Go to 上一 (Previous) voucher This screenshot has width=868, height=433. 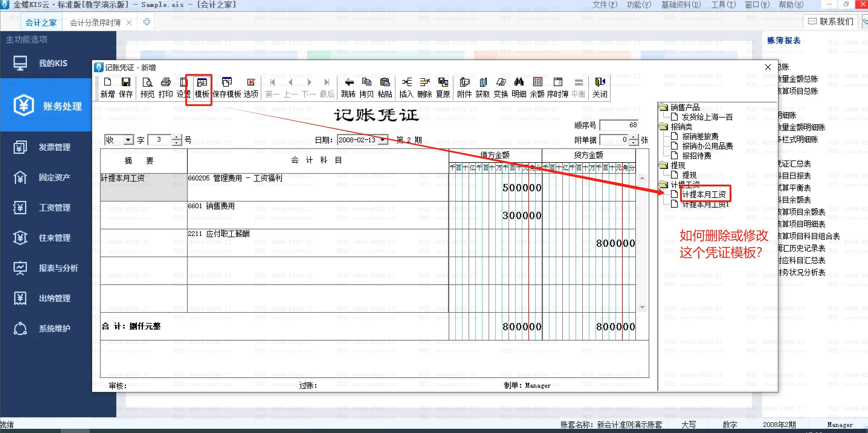click(x=290, y=88)
